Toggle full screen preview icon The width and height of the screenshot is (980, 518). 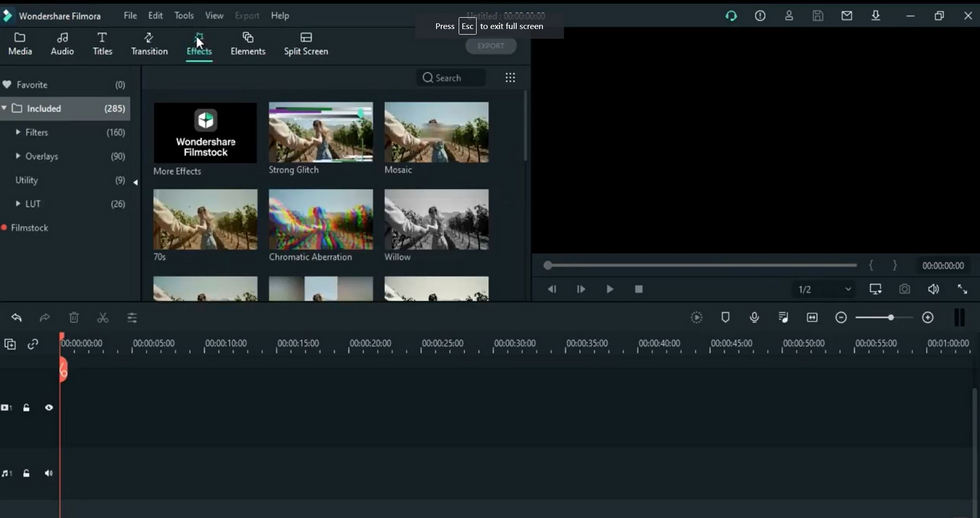(962, 289)
